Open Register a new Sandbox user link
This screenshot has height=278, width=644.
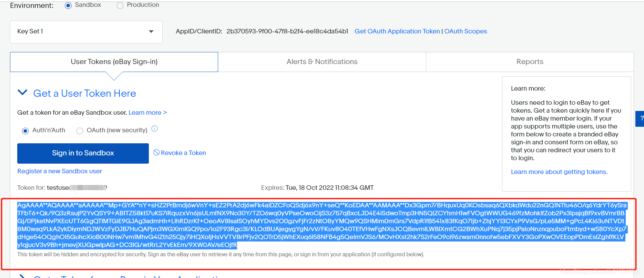pyautogui.click(x=60, y=171)
